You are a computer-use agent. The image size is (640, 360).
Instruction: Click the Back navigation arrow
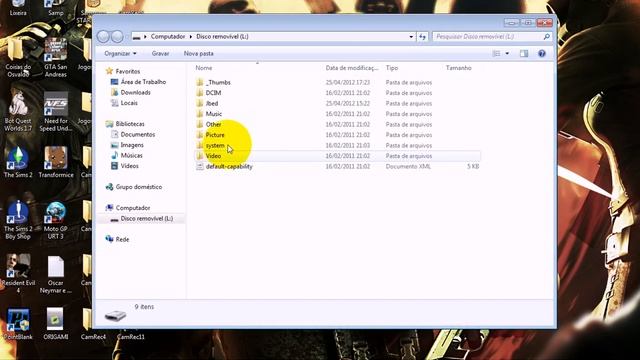point(103,37)
